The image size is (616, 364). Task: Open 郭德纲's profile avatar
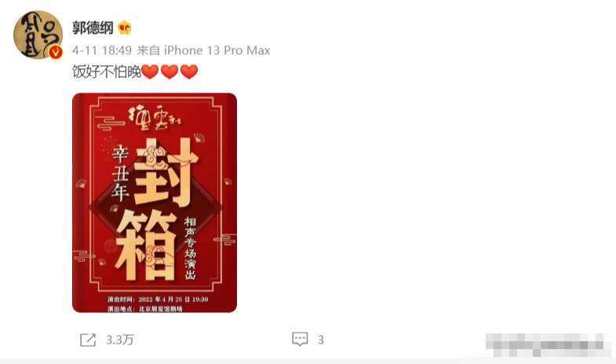pyautogui.click(x=38, y=35)
